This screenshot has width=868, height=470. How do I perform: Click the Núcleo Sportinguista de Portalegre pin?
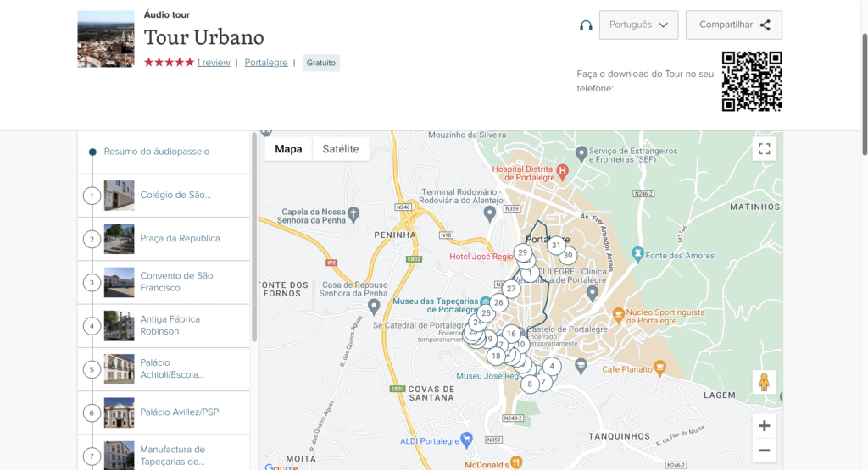[619, 316]
